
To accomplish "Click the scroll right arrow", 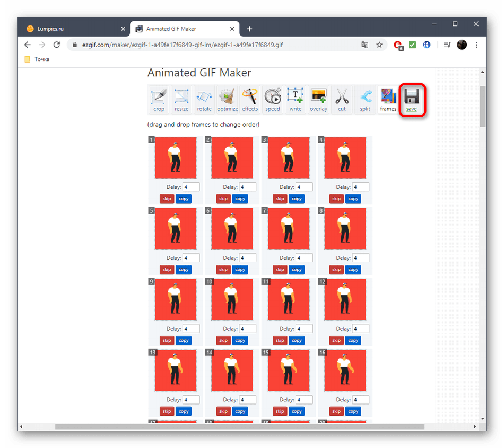I will [475, 427].
